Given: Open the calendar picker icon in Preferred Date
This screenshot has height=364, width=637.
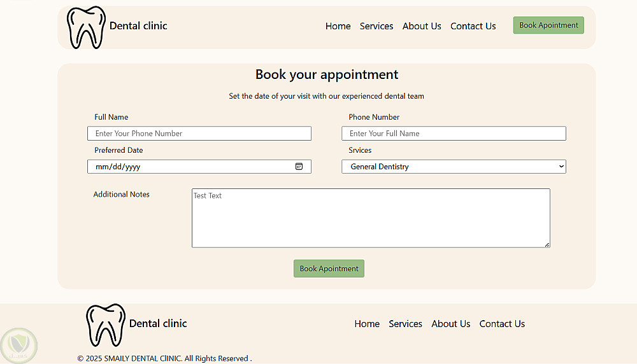Looking at the screenshot, I should coord(299,166).
